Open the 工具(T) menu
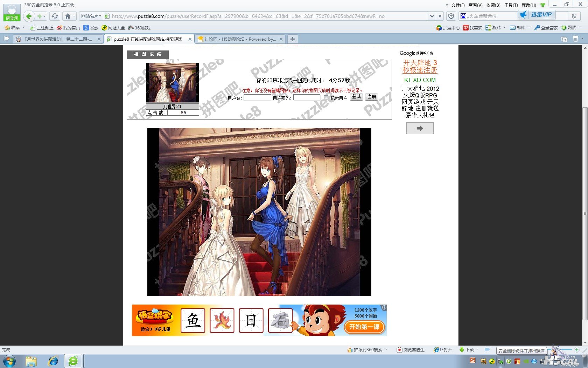Viewport: 588px width, 368px height. click(x=511, y=5)
